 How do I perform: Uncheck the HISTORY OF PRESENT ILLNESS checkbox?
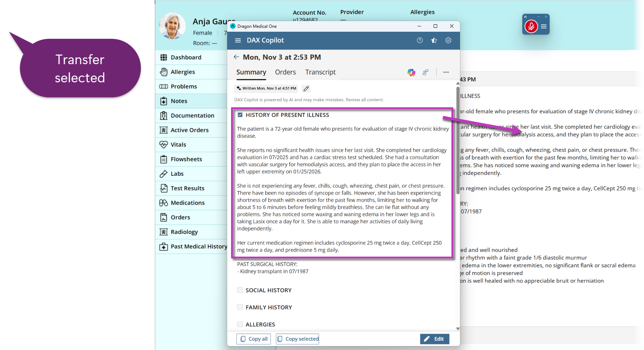[240, 115]
